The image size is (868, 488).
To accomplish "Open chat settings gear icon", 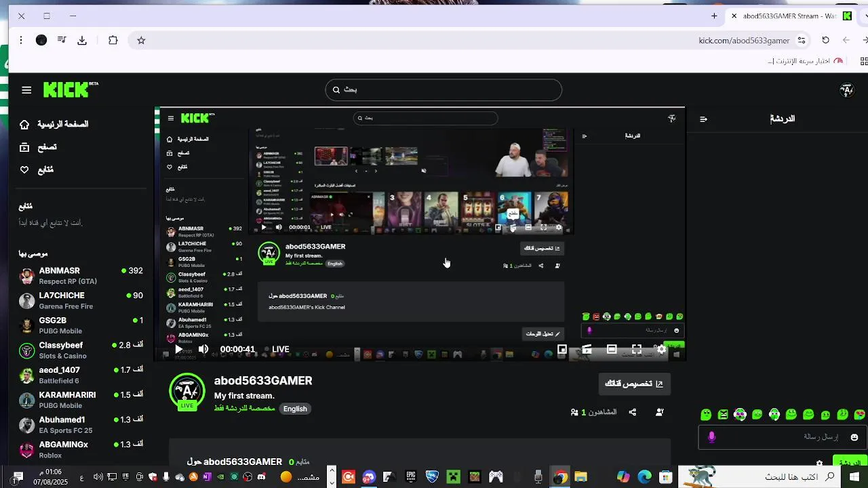I will click(x=820, y=464).
